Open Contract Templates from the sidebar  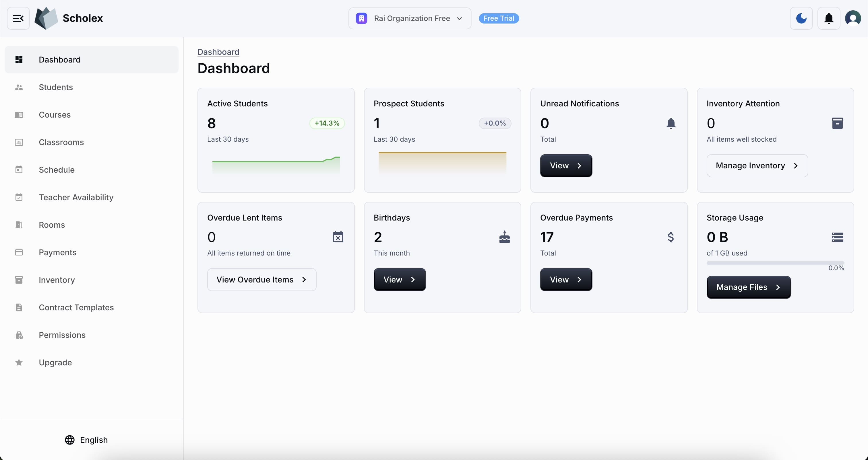point(76,307)
